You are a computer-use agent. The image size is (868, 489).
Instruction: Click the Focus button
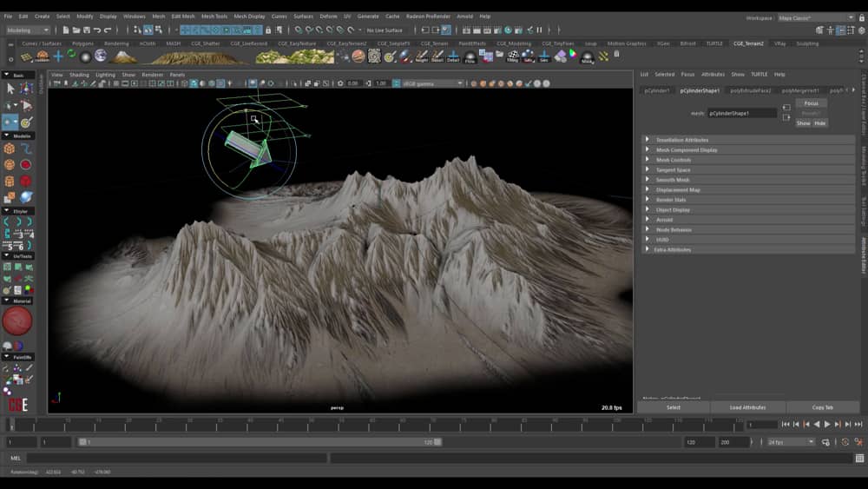tap(811, 103)
